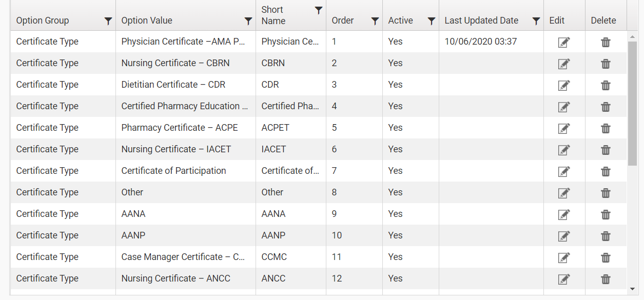This screenshot has width=644, height=300.
Task: Edit the Nursing Certificate – ANCC row
Action: [x=564, y=279]
